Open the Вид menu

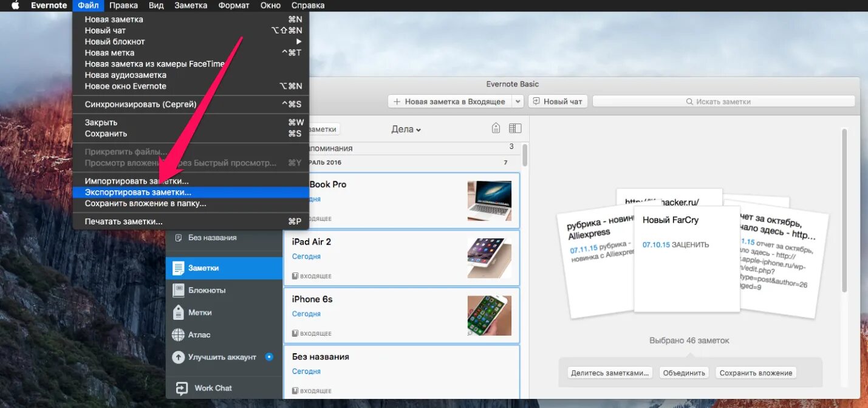pos(156,5)
